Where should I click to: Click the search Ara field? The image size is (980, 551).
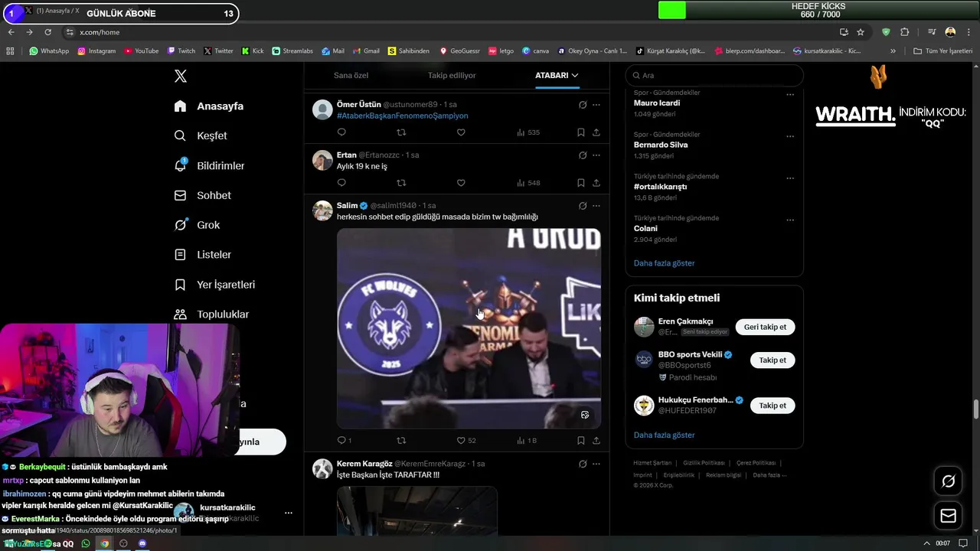coord(714,76)
